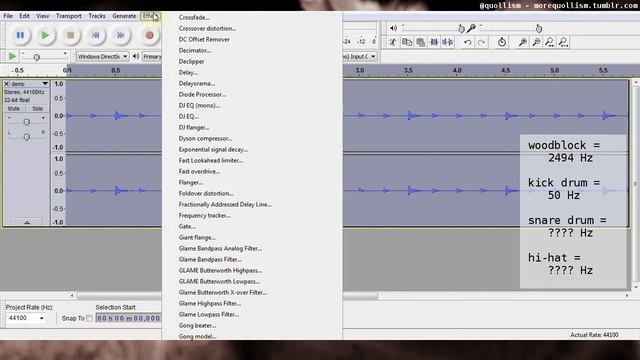Open the View menu
640x360 pixels.
point(42,16)
